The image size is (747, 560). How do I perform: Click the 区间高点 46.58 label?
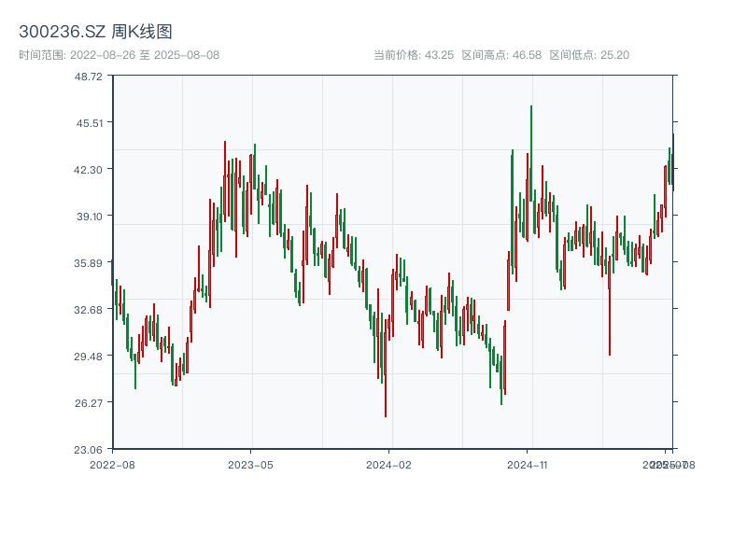coord(501,55)
